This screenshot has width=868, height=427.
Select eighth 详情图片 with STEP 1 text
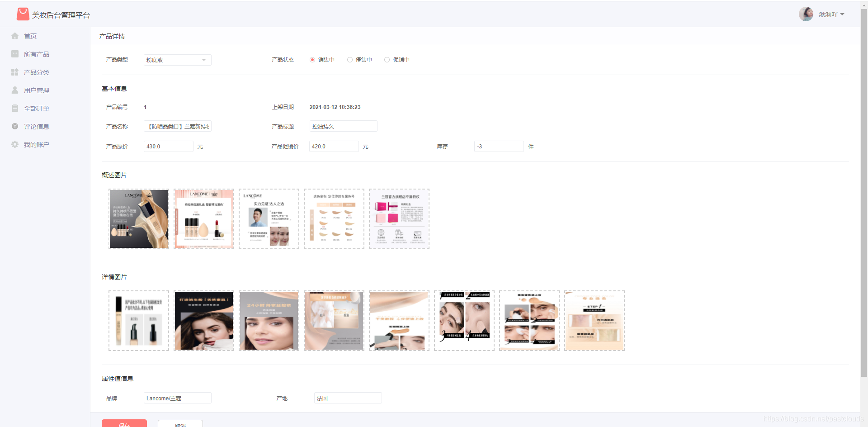pyautogui.click(x=594, y=321)
